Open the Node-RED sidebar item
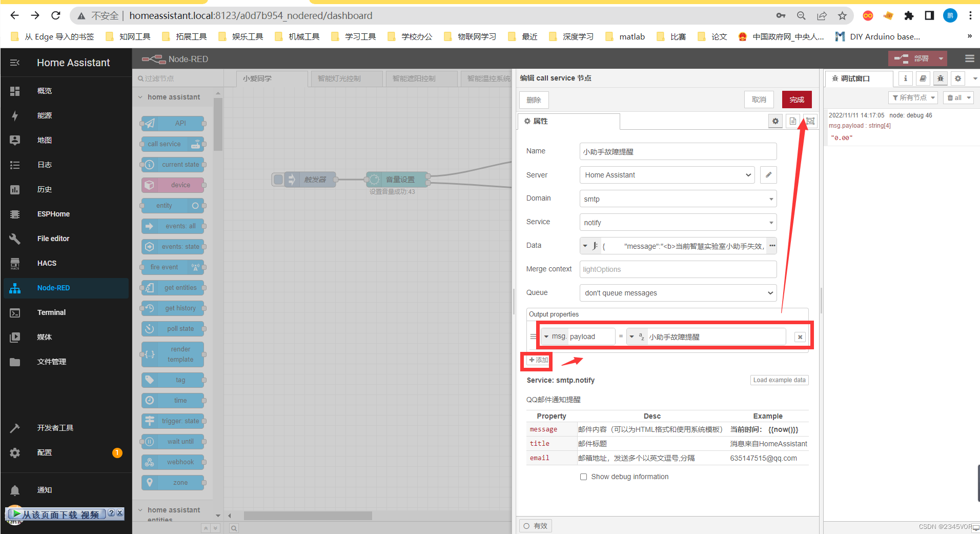The width and height of the screenshot is (980, 534). click(66, 288)
